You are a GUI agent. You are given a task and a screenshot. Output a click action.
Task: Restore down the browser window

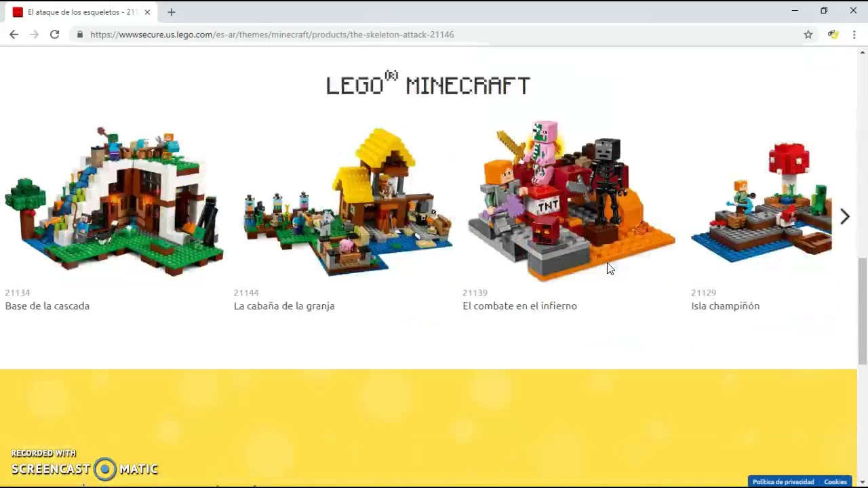click(824, 11)
